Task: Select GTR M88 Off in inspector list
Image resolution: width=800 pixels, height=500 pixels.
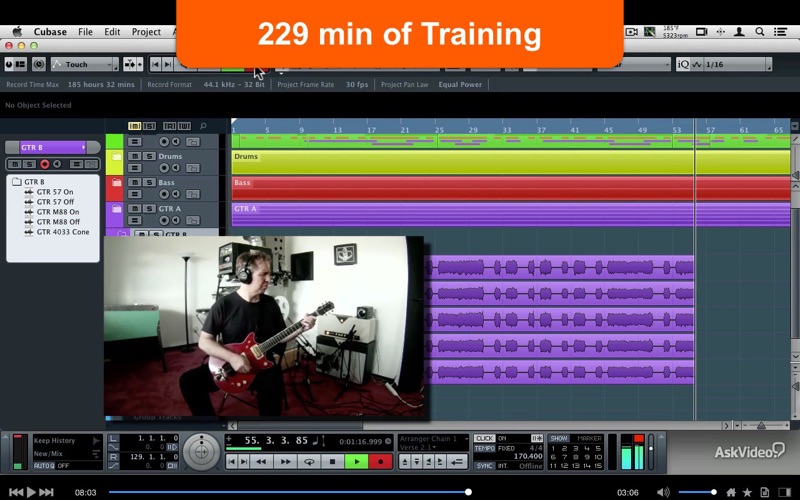Action: (58, 222)
